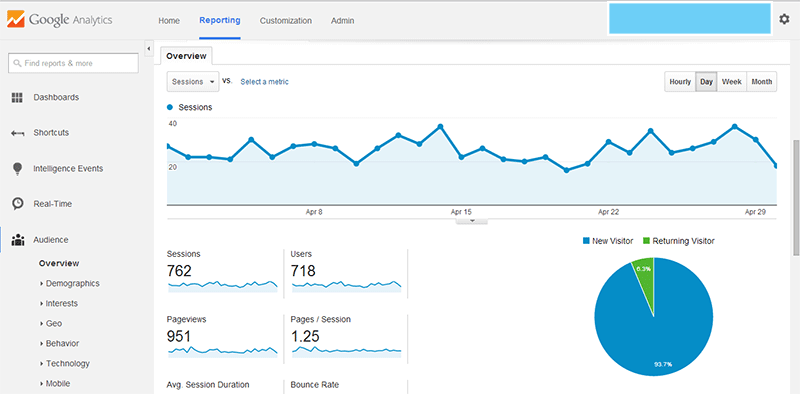Click the chart collapse handle below graph
This screenshot has width=800, height=394.
pos(472,221)
